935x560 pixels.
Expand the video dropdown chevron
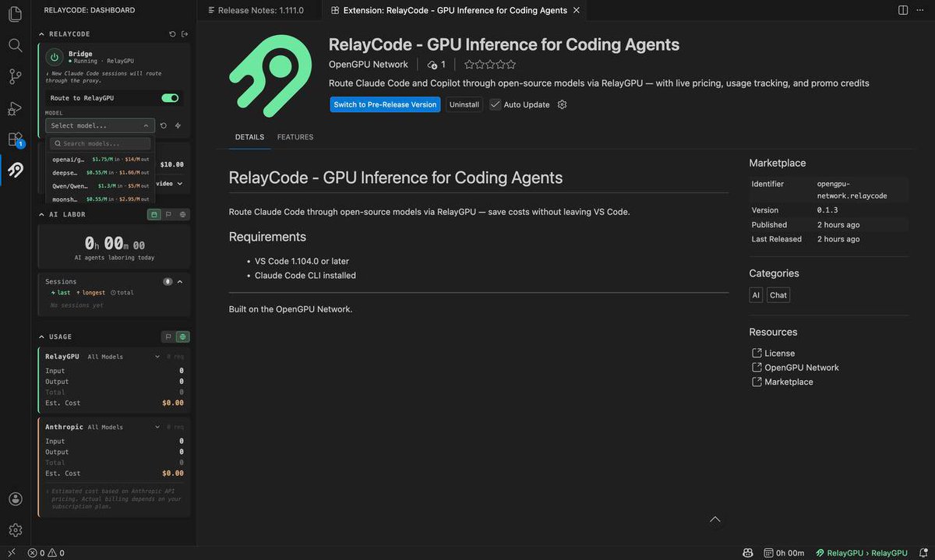[180, 184]
